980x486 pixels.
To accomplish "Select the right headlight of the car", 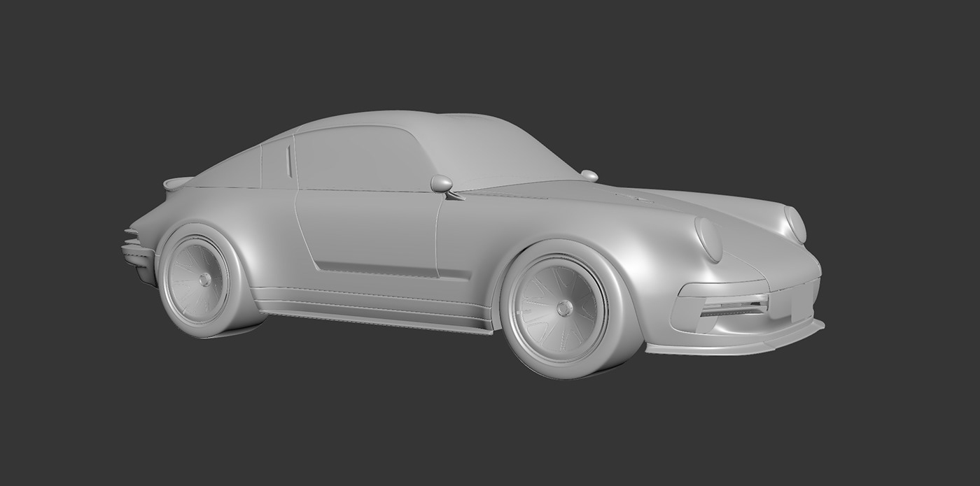I will click(794, 222).
